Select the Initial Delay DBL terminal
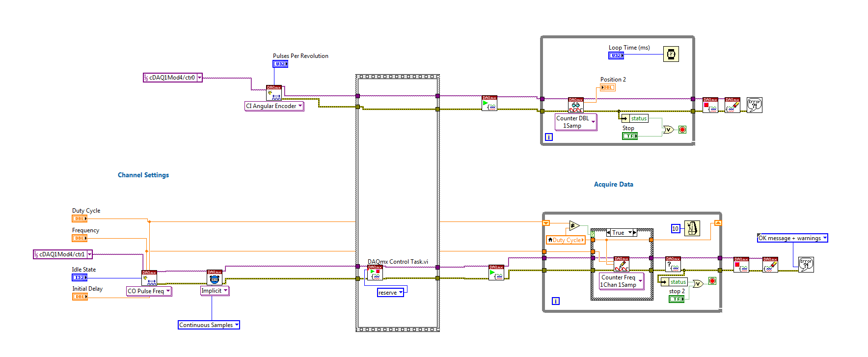 [80, 297]
